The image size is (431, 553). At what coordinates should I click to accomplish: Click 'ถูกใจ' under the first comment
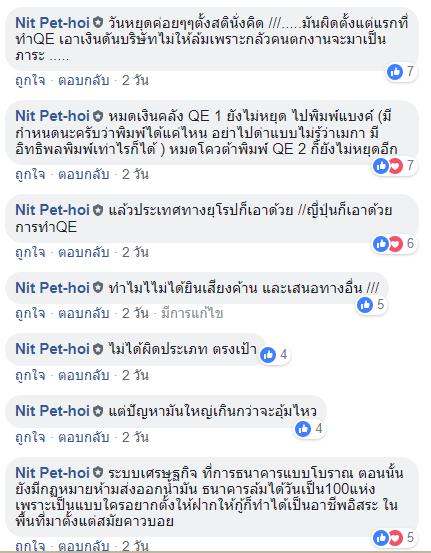(x=30, y=80)
